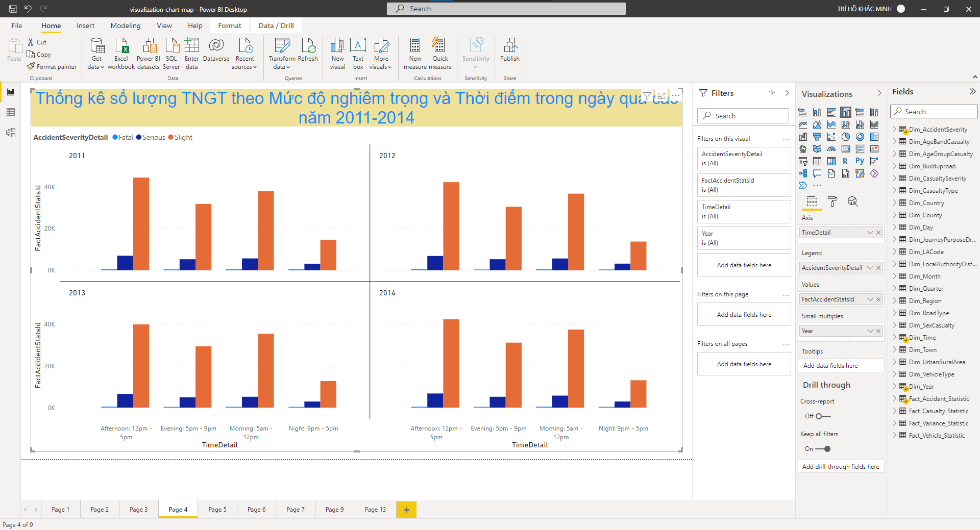Collapse the Visualizations pane chevron
Image resolution: width=980 pixels, height=530 pixels.
pos(879,93)
